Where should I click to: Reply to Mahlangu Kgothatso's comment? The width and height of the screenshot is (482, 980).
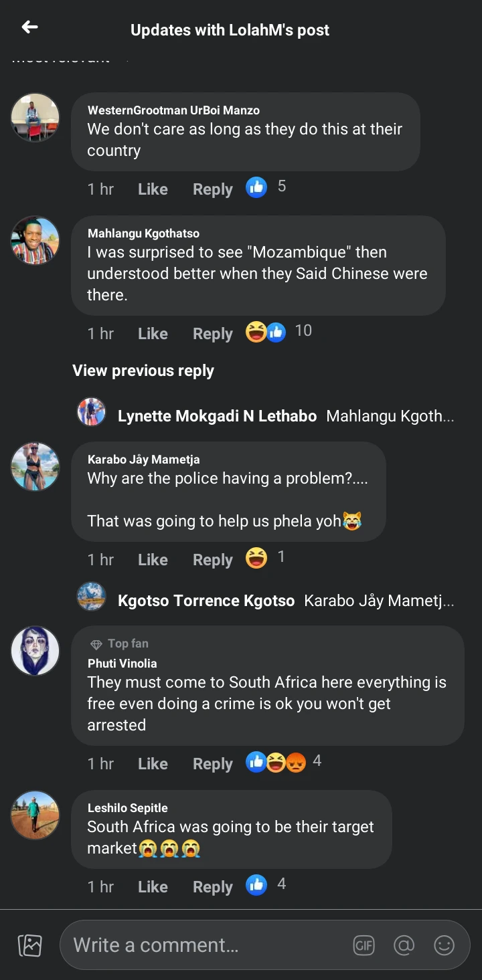coord(212,334)
